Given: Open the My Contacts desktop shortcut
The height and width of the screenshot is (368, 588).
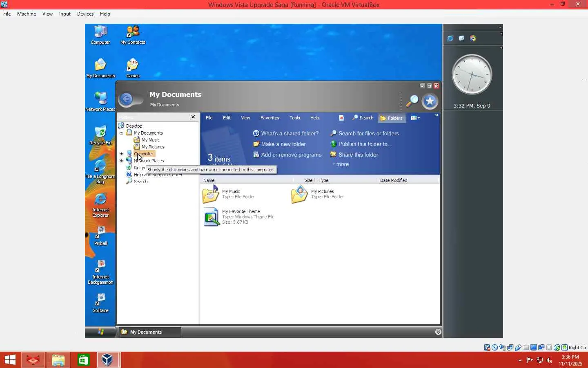Looking at the screenshot, I should coord(133,35).
